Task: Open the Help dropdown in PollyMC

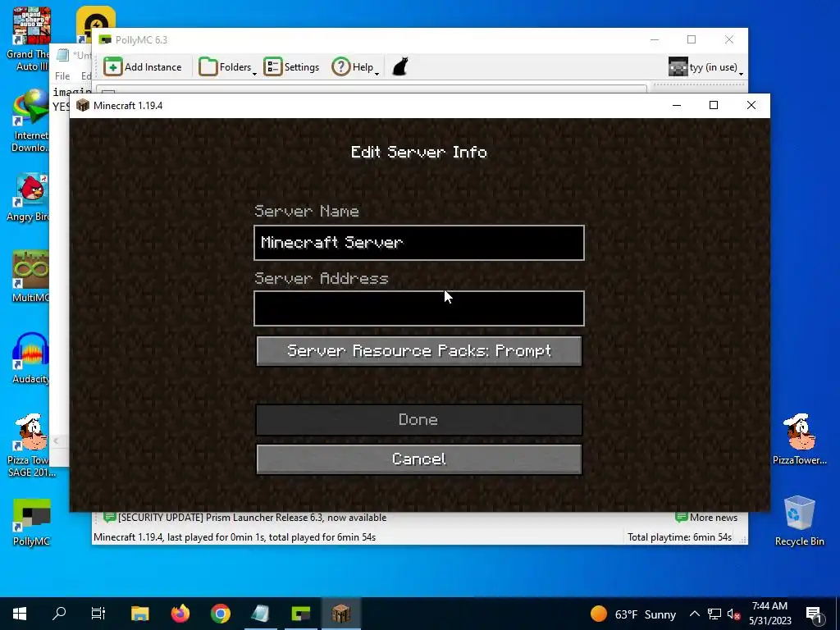Action: [355, 67]
